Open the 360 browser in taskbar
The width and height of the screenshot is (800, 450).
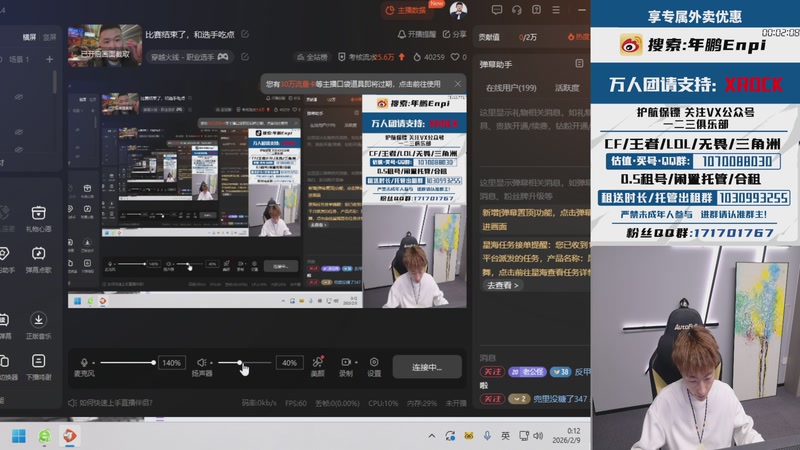pos(44,436)
